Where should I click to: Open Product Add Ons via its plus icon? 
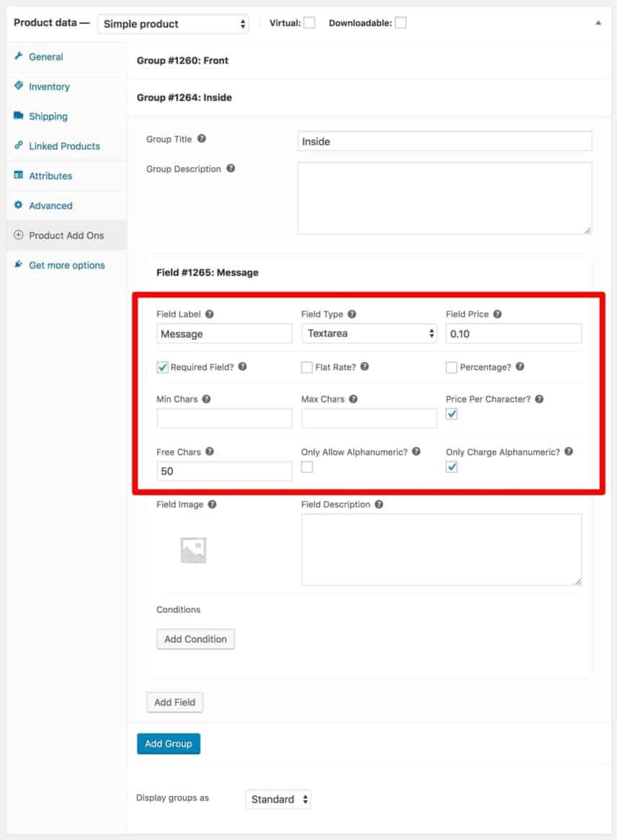coord(19,235)
